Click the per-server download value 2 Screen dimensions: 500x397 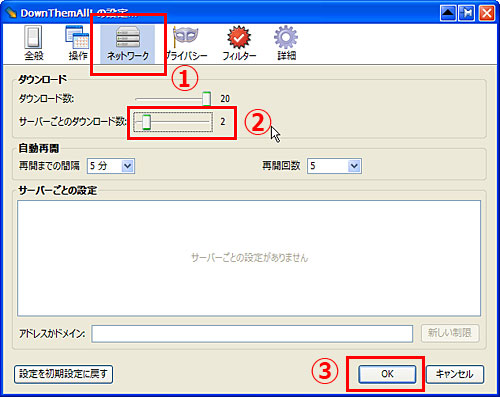(x=223, y=122)
